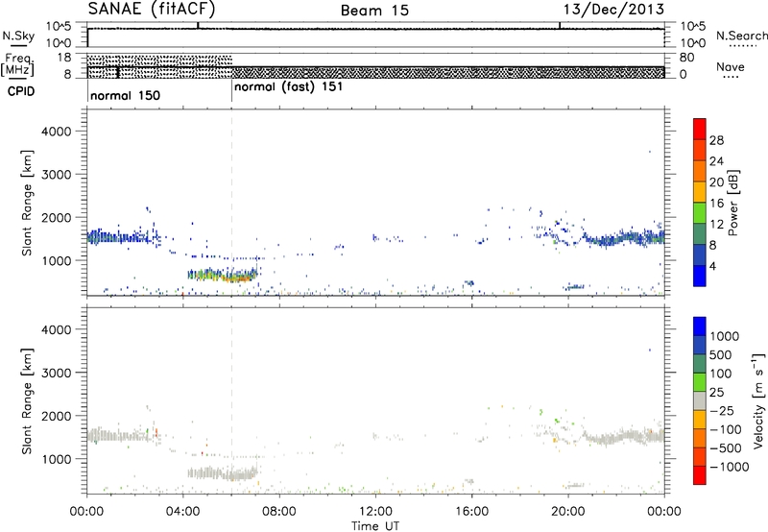Image resolution: width=768 pixels, height=532 pixels.
Task: Click the red bottom segment of Velocity colorbar
Action: [700, 475]
